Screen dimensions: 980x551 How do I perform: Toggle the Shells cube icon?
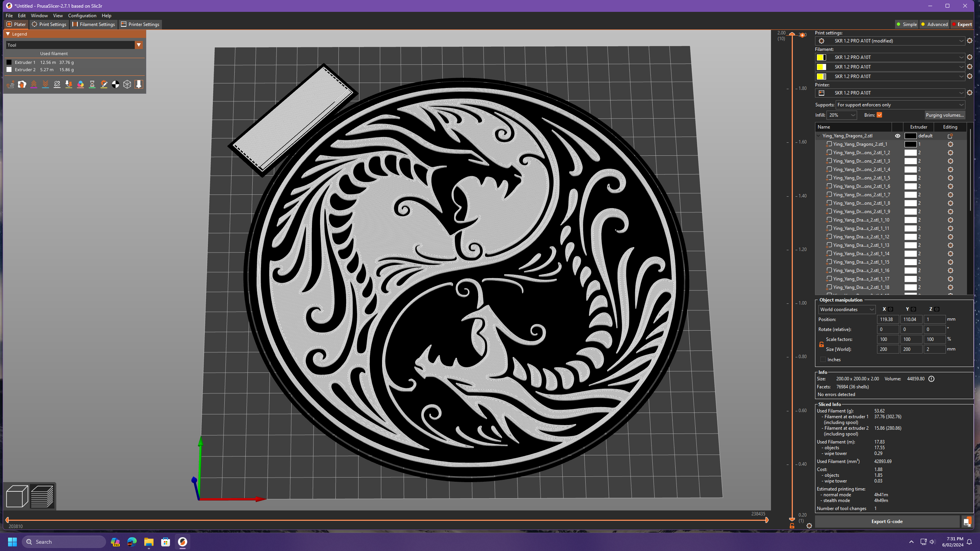(127, 84)
